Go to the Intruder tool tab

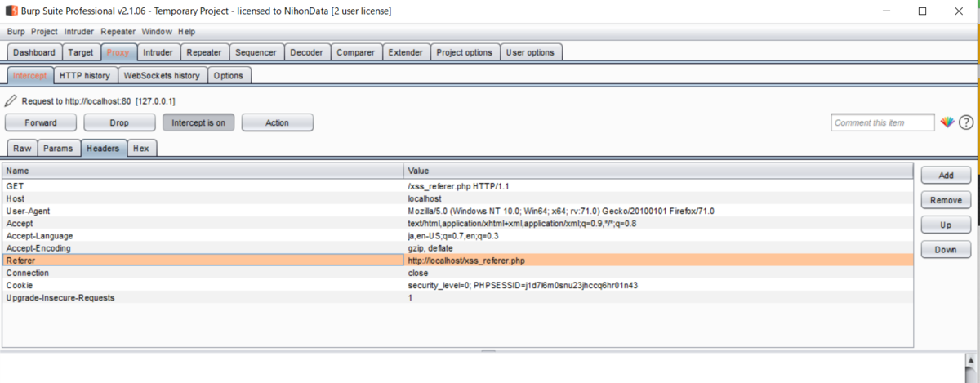(x=158, y=52)
